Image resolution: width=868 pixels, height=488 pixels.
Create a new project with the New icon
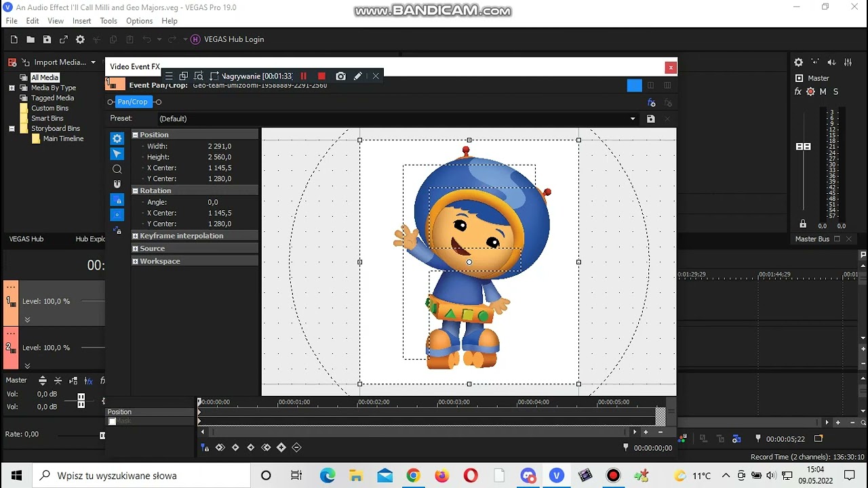click(14, 39)
